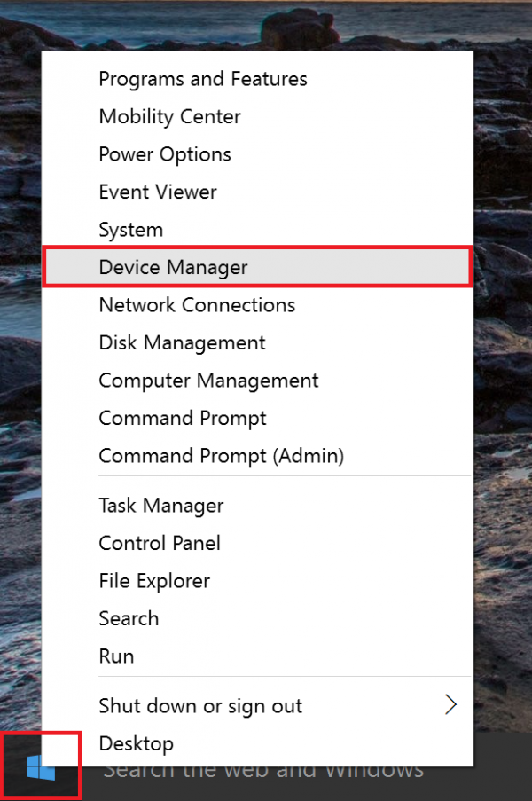Launch File Explorer
This screenshot has width=532, height=801.
(154, 581)
